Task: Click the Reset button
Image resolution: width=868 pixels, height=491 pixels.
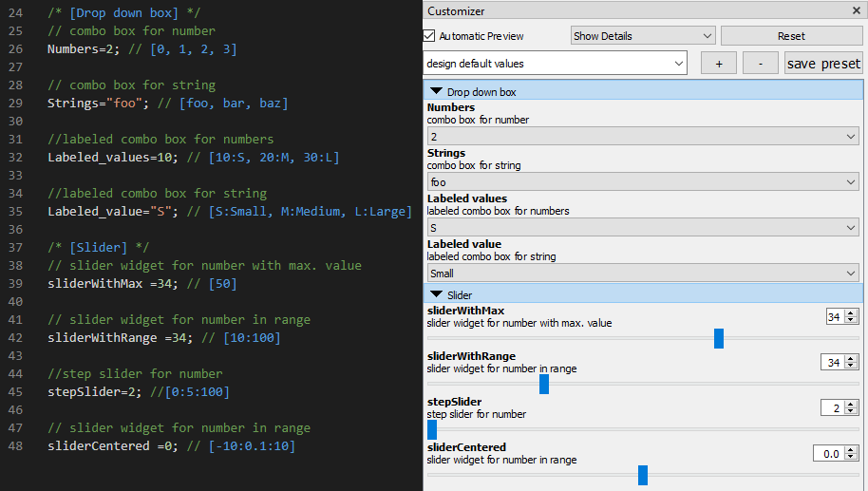Action: coord(791,36)
